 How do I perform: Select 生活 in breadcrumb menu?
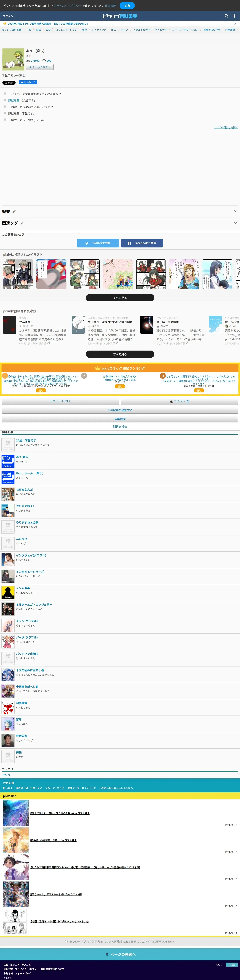coord(38,30)
